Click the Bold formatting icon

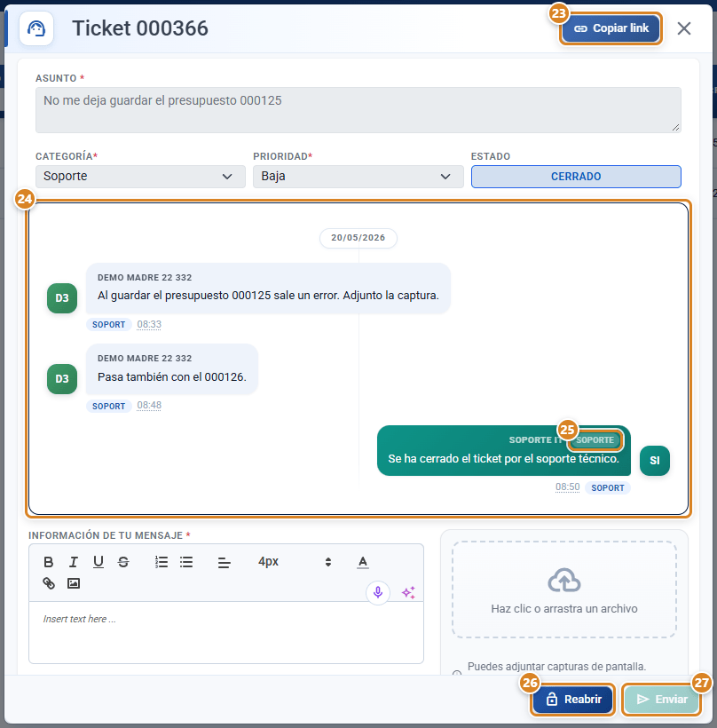pyautogui.click(x=48, y=562)
